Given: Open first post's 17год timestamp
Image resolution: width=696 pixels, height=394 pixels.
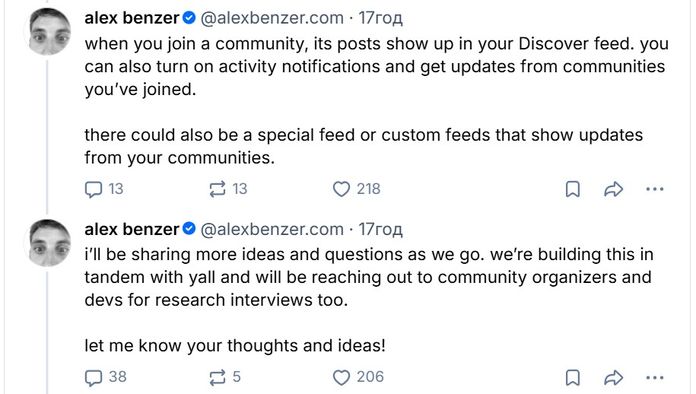Looking at the screenshot, I should pyautogui.click(x=380, y=18).
